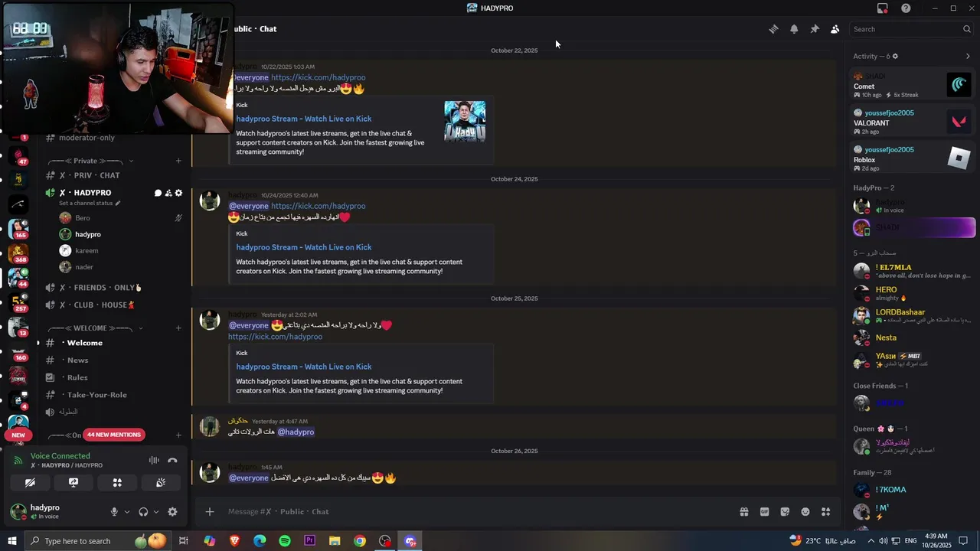Add channel to WELCOME category plus

[x=178, y=328]
